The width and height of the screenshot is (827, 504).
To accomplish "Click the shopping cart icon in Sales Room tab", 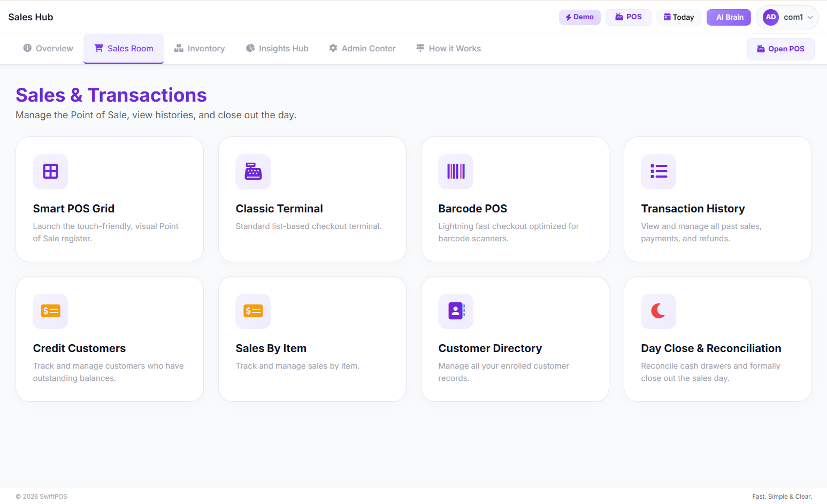I will (x=99, y=48).
